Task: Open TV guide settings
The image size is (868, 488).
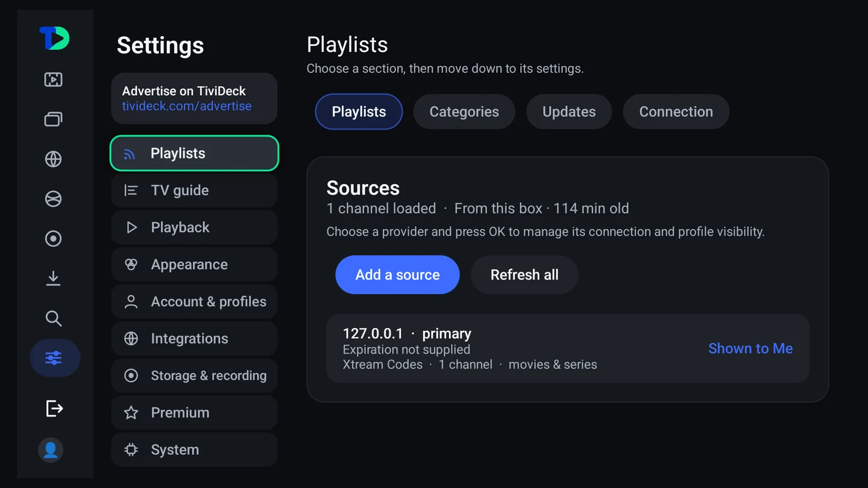Action: point(194,190)
